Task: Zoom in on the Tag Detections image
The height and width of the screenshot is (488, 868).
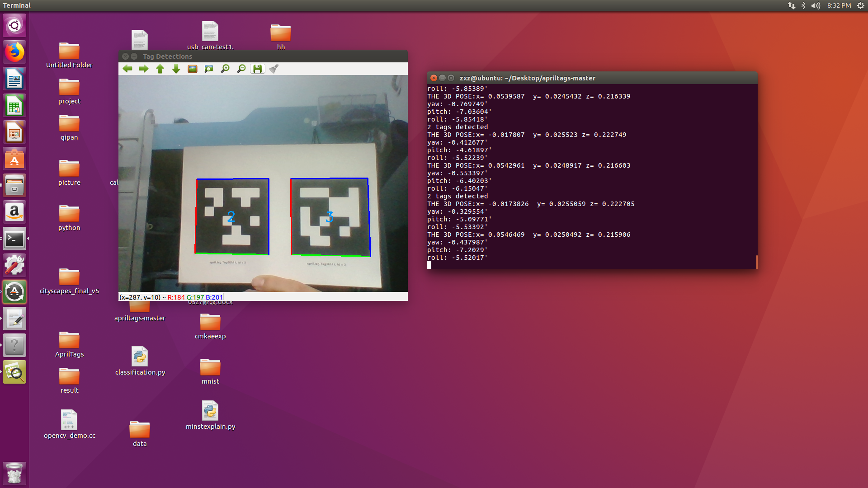Action: 225,69
